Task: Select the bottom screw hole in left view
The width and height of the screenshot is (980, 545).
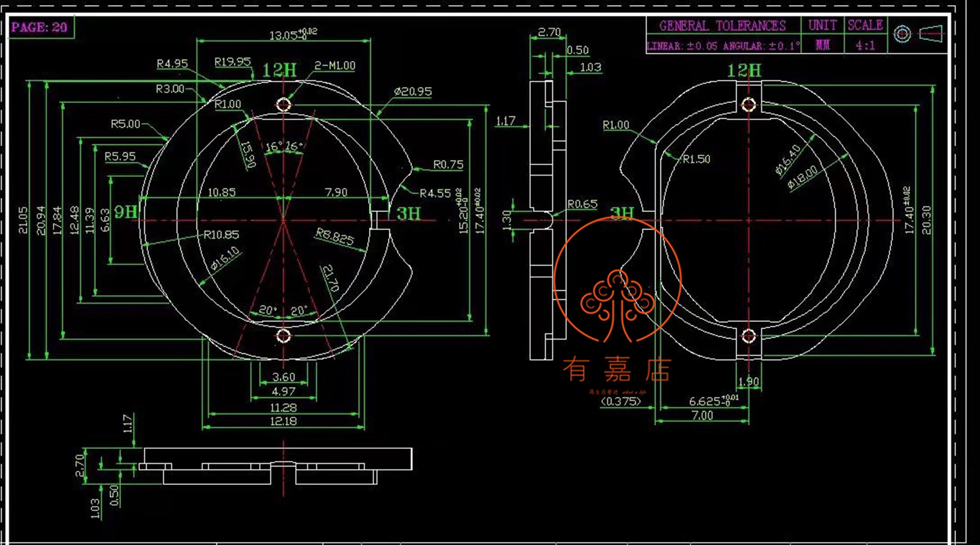Action: coord(283,337)
